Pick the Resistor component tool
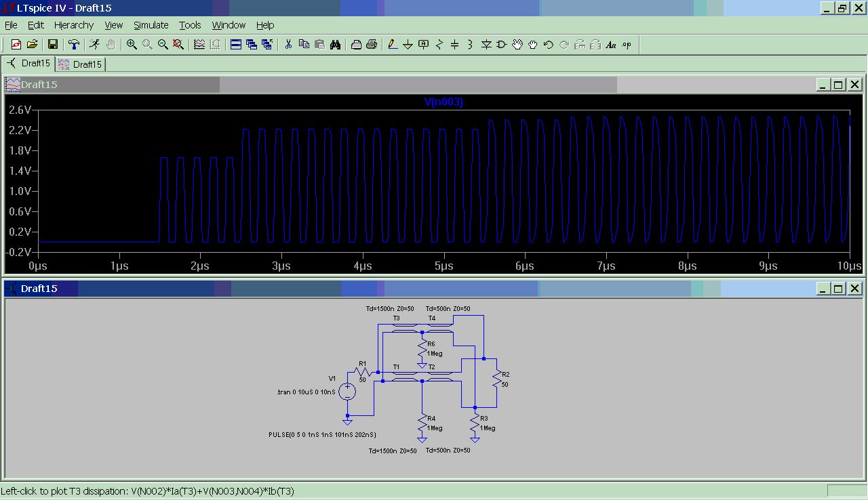This screenshot has height=500, width=868. click(x=439, y=45)
